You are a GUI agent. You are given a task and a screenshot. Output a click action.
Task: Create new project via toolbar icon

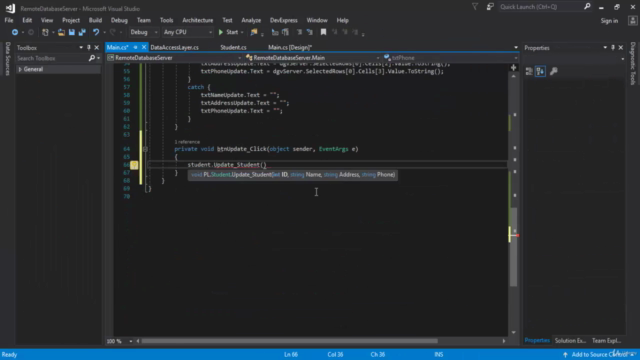pyautogui.click(x=45, y=32)
